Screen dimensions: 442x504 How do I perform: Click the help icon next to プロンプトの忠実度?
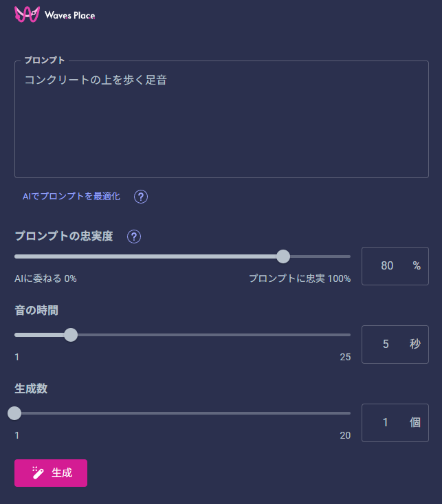135,237
